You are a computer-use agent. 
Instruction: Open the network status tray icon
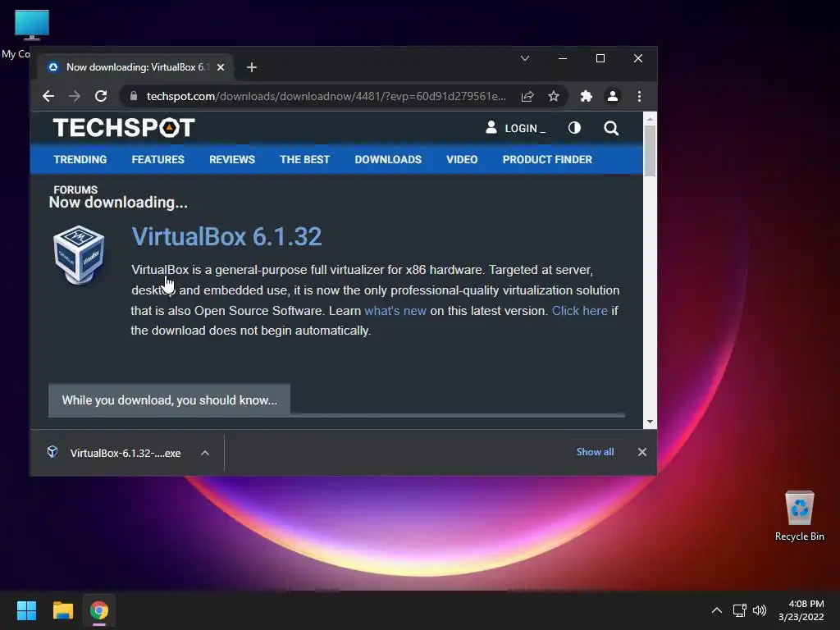[x=740, y=610]
